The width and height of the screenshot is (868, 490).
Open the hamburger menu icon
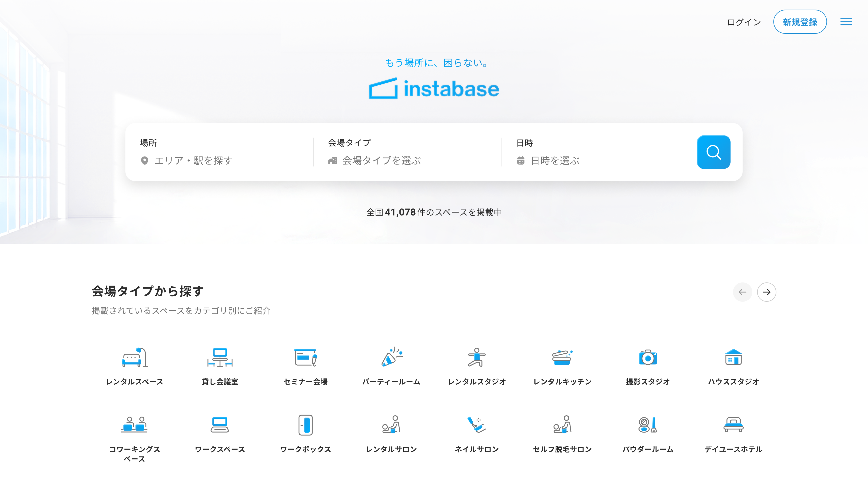[846, 22]
